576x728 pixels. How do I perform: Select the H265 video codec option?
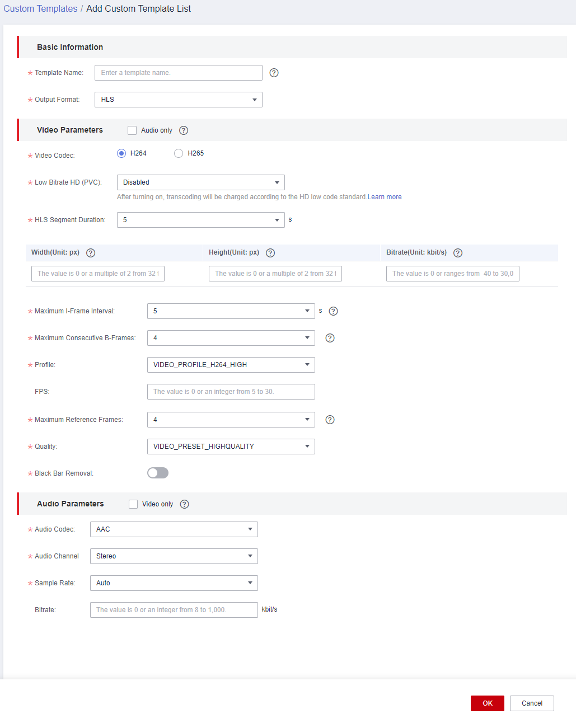179,153
